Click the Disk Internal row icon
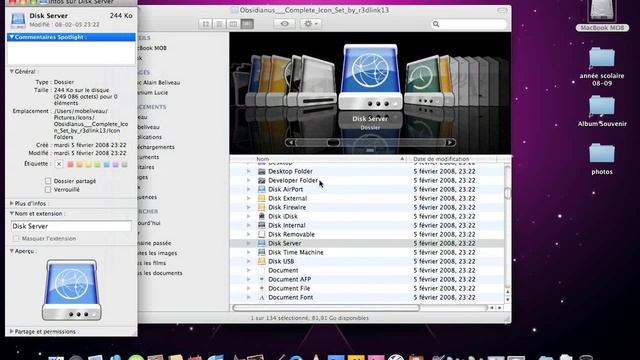Viewport: 640px width, 360px height. tap(262, 225)
